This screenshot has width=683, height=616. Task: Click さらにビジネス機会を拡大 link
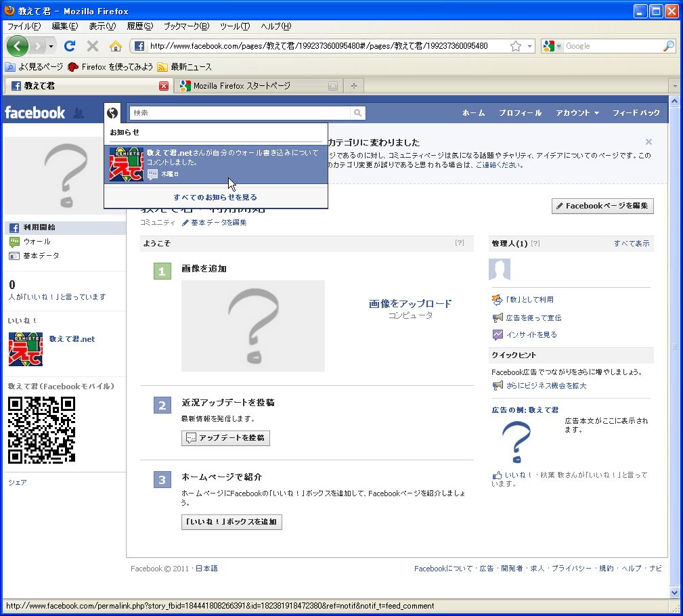(x=539, y=386)
